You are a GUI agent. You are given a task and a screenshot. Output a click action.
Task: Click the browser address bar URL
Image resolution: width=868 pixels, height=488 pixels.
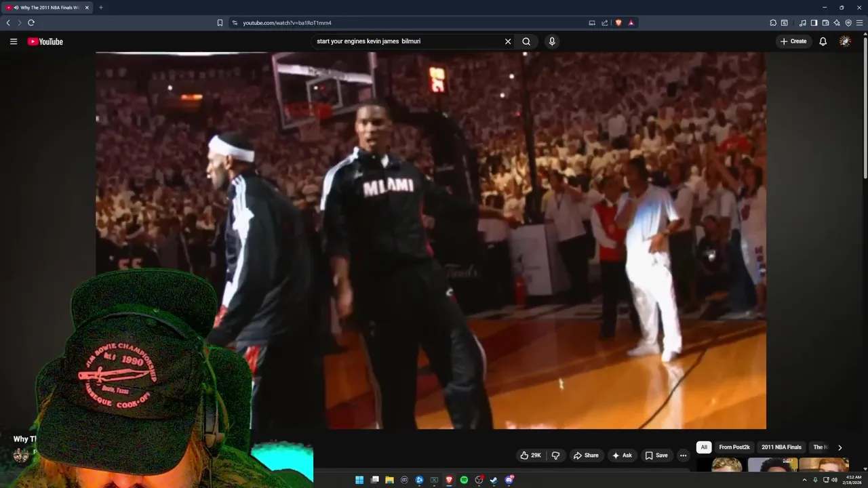287,22
